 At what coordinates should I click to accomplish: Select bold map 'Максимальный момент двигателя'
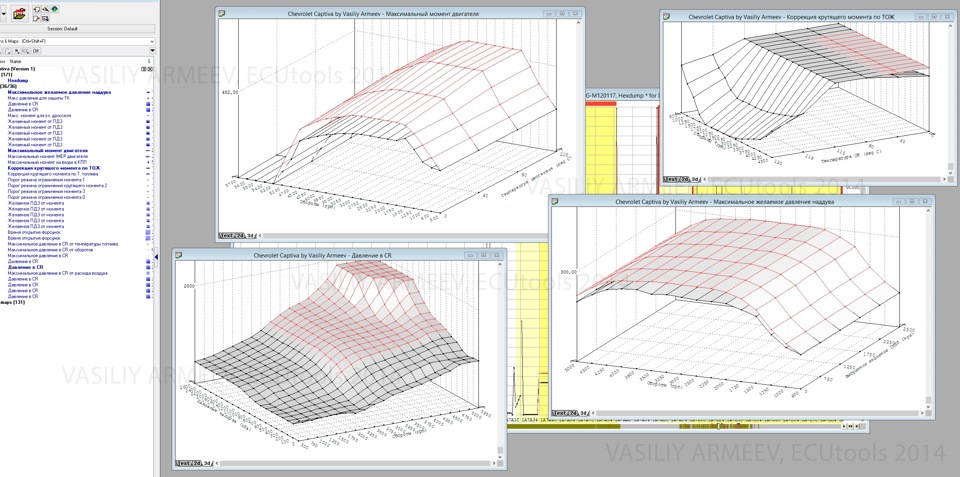coord(47,150)
